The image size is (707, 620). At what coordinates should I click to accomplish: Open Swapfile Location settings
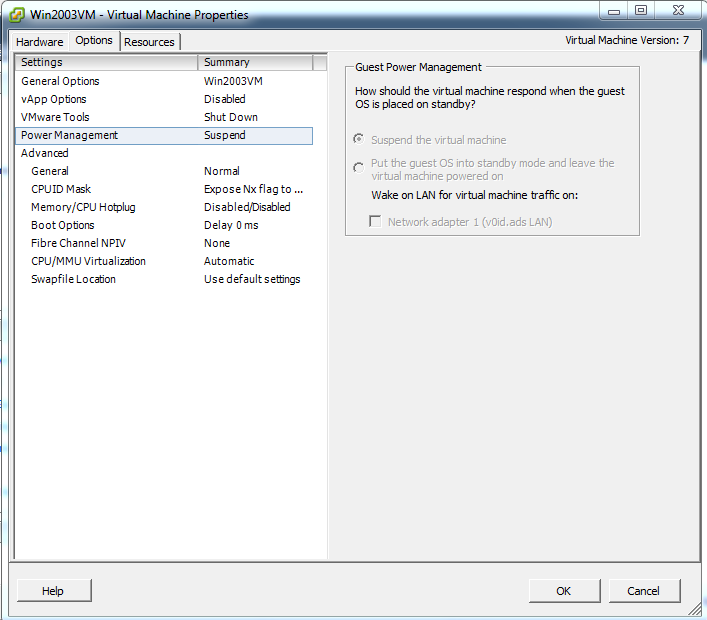[x=73, y=279]
